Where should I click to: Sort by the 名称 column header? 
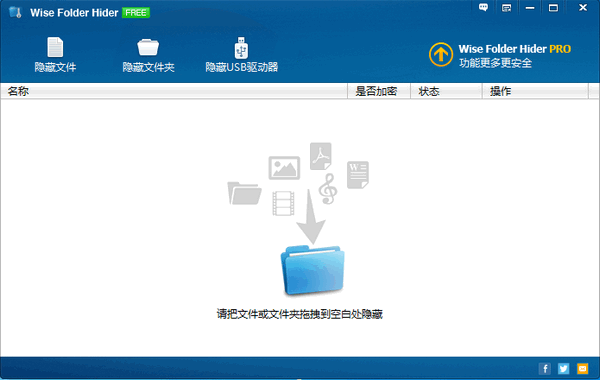coord(174,91)
